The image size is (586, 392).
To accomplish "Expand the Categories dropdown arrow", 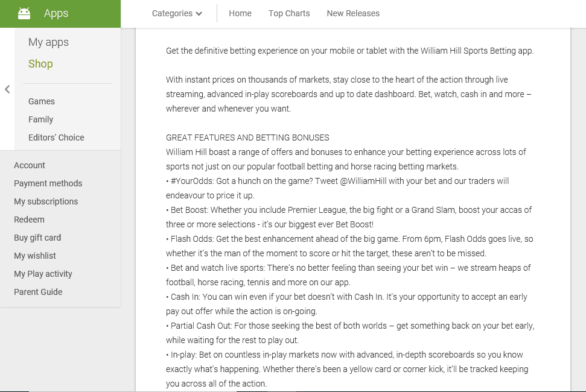I will [x=199, y=14].
